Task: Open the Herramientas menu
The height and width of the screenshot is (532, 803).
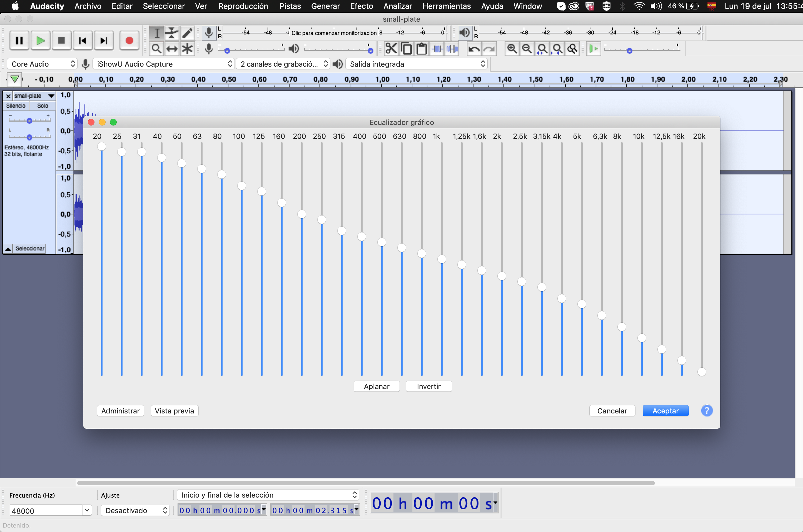Action: pyautogui.click(x=447, y=6)
